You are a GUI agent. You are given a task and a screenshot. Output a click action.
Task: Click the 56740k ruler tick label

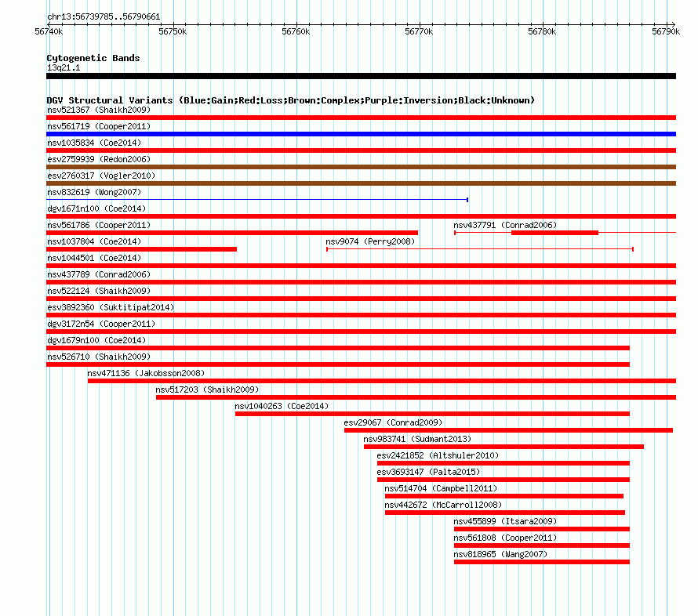click(49, 31)
